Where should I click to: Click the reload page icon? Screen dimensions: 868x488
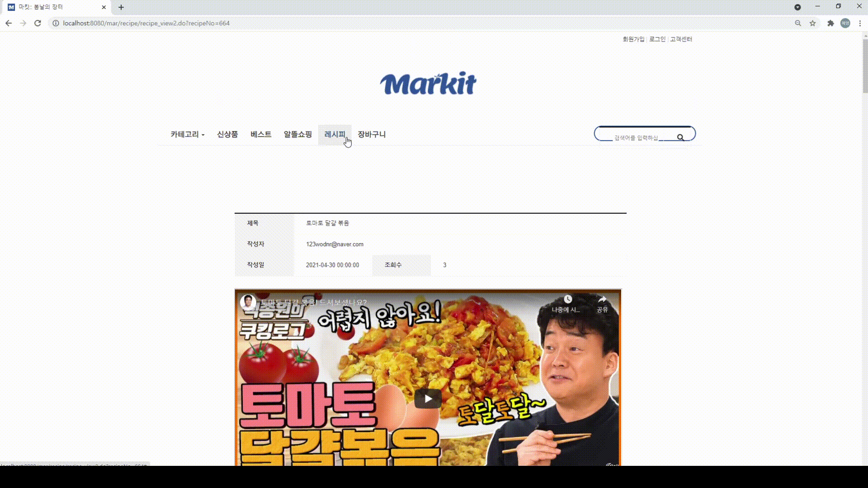pyautogui.click(x=38, y=23)
